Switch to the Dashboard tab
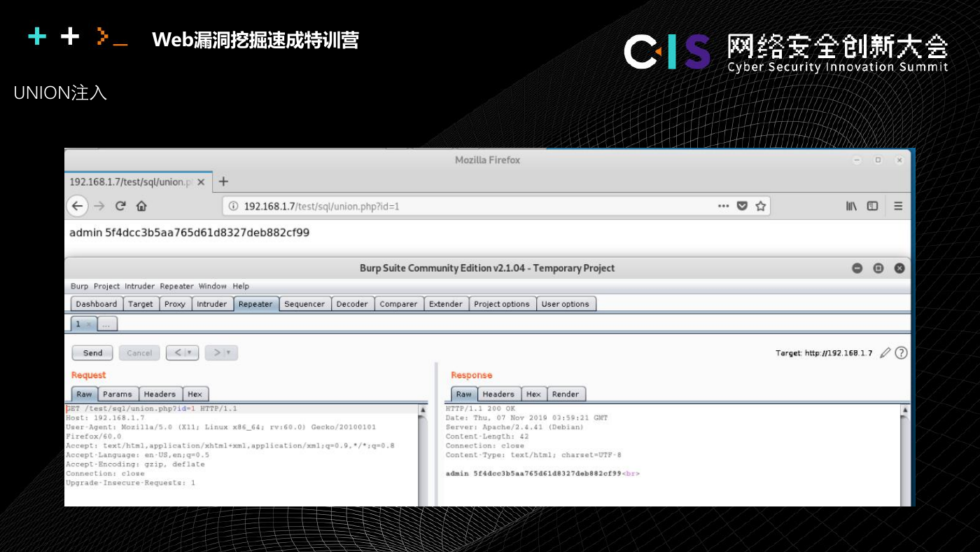Image resolution: width=980 pixels, height=552 pixels. (97, 304)
